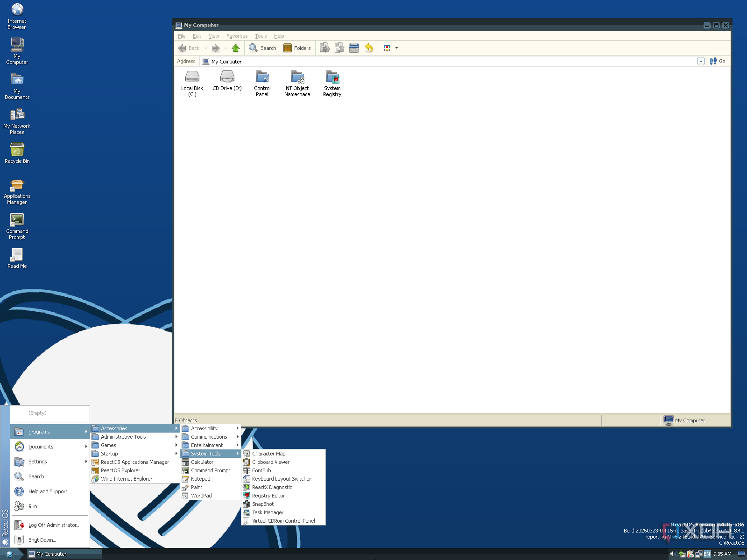
Task: Open the File menu
Action: [x=182, y=36]
